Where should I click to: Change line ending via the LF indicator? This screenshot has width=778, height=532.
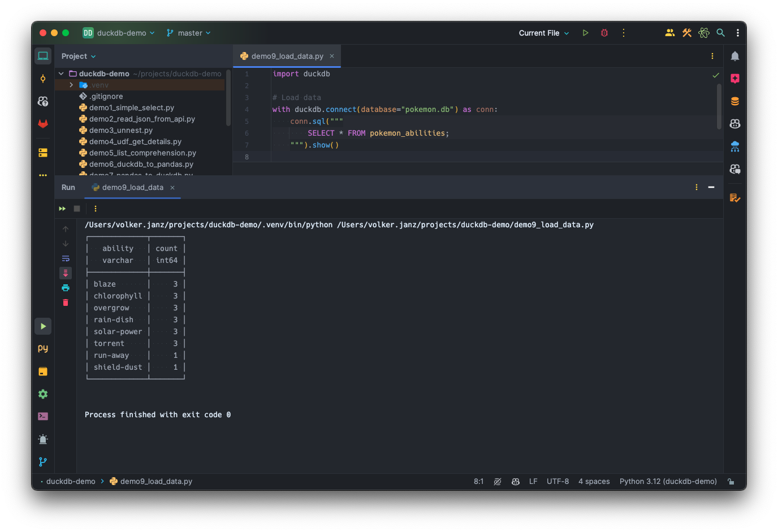coord(533,481)
